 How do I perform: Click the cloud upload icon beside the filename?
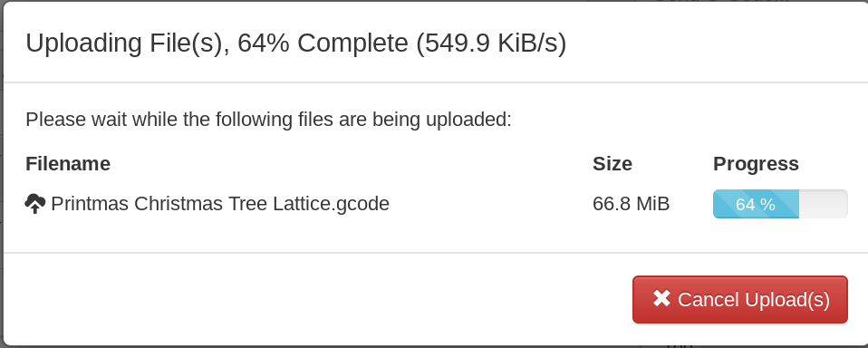point(34,204)
